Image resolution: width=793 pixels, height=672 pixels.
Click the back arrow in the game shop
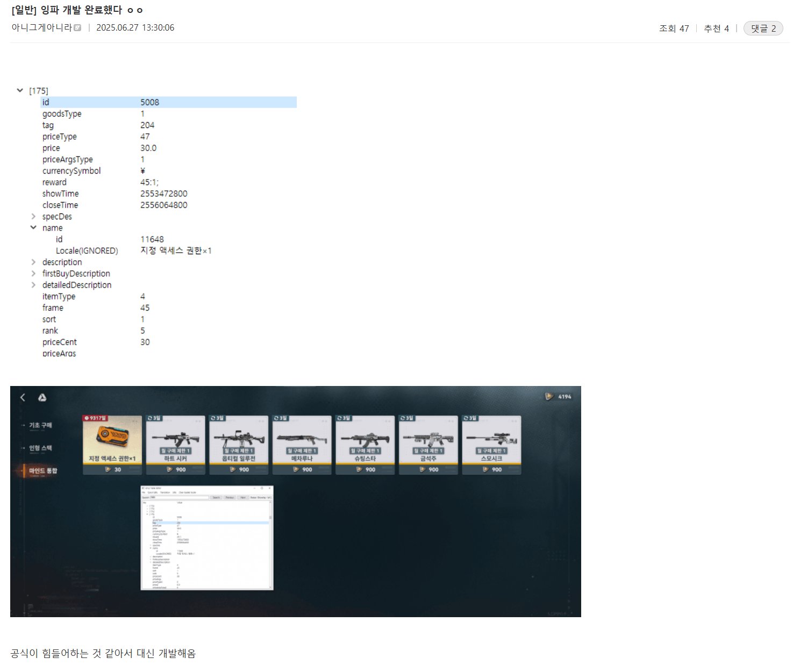point(23,397)
